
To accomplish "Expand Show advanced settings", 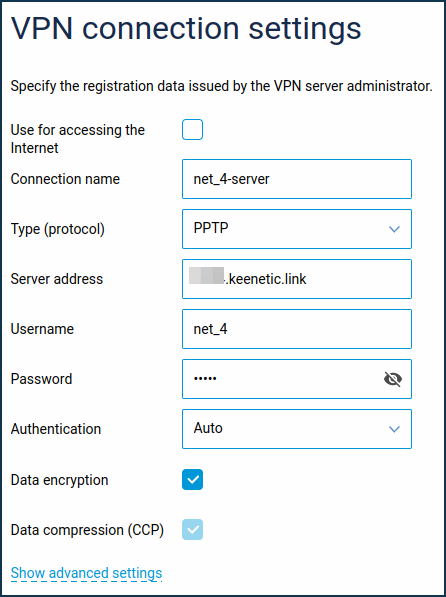I will (x=86, y=573).
